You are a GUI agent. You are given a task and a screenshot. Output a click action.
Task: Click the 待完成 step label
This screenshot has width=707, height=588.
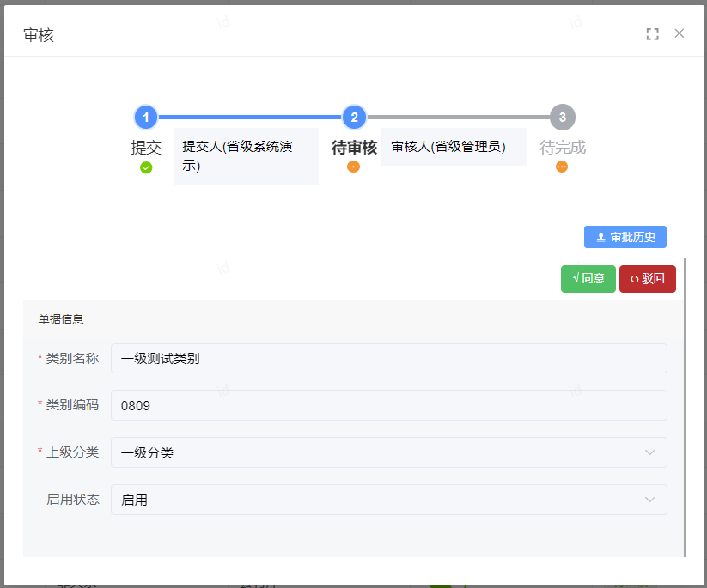click(563, 148)
